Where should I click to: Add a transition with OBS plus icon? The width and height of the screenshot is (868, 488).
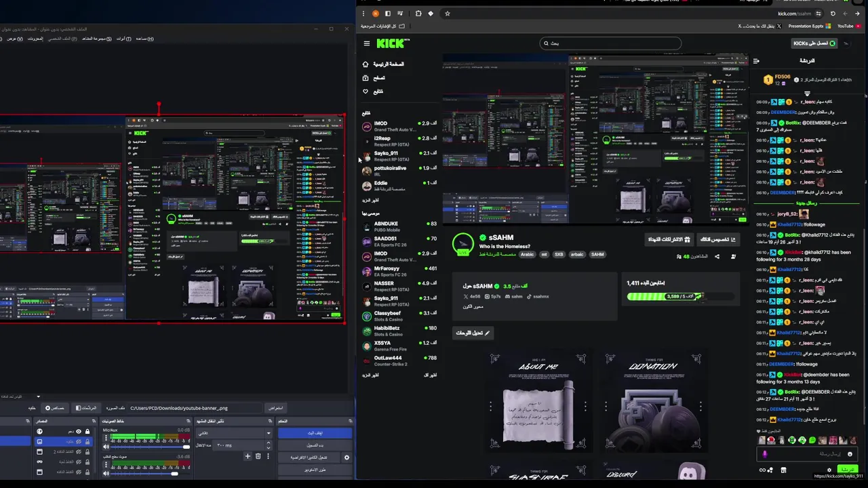248,457
